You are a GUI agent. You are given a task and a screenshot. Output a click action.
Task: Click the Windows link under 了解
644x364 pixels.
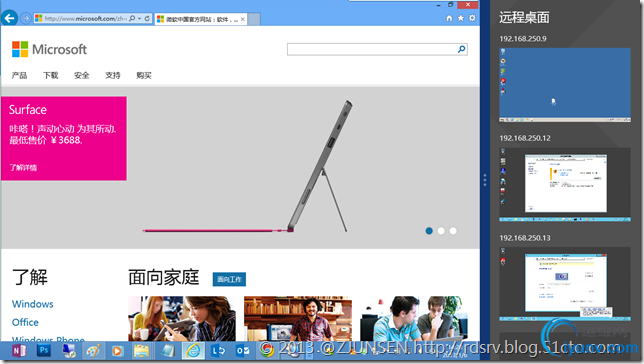[32, 304]
